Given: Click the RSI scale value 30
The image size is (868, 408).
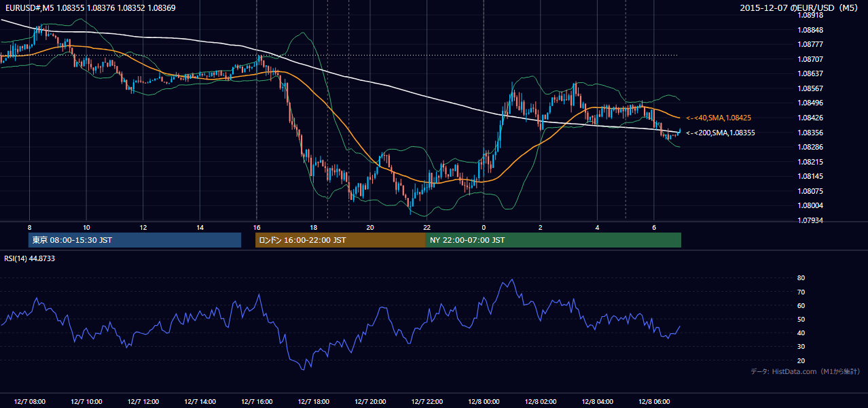Looking at the screenshot, I should pos(801,347).
